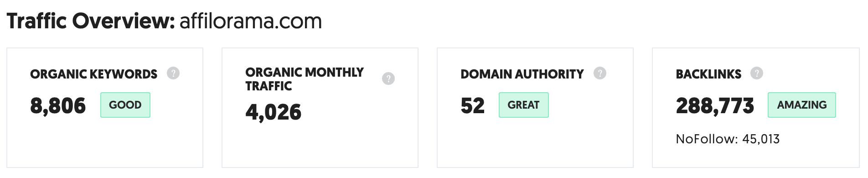Click the 4,026 monthly traffic value
The height and width of the screenshot is (178, 868).
click(x=274, y=112)
